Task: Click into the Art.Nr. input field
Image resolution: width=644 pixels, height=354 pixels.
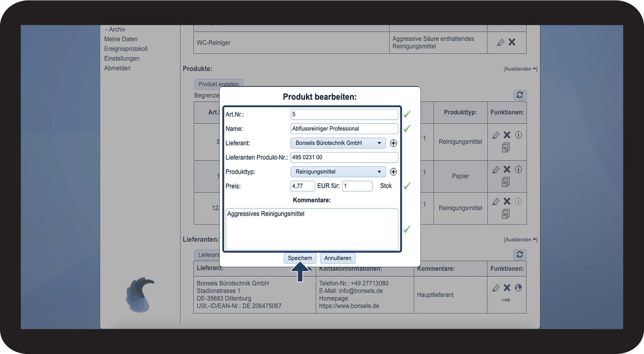Action: pyautogui.click(x=344, y=114)
